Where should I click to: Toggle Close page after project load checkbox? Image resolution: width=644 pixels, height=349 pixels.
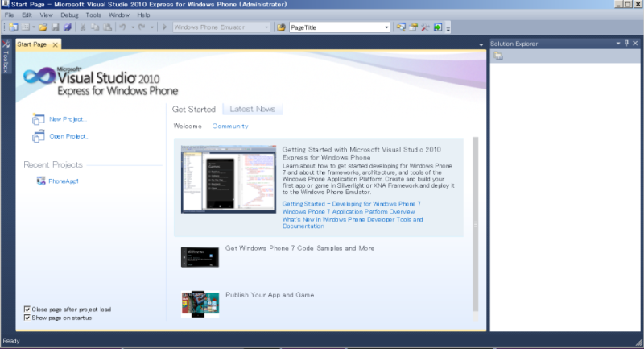(x=27, y=310)
